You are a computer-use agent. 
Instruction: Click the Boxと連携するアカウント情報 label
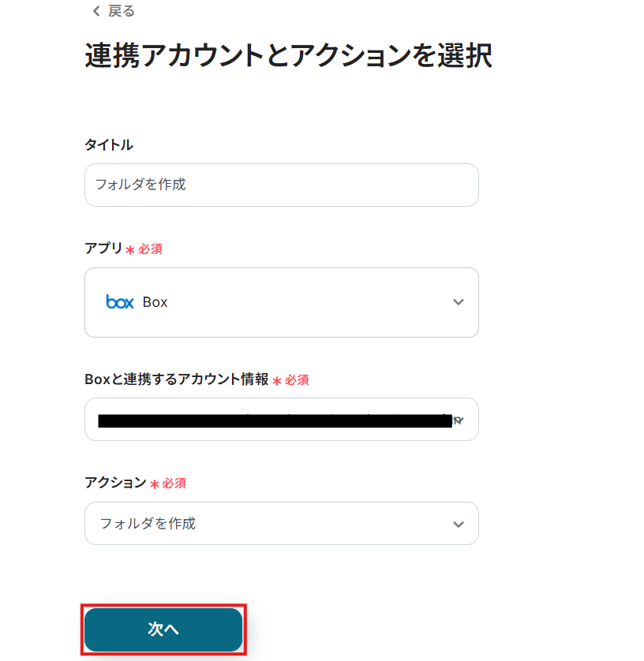(176, 379)
